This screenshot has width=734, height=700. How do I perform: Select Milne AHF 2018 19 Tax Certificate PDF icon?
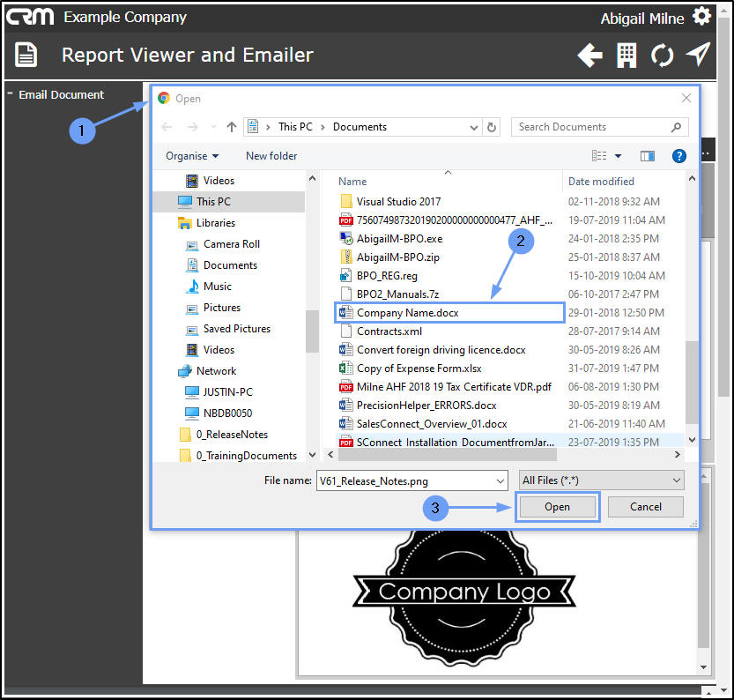(346, 387)
